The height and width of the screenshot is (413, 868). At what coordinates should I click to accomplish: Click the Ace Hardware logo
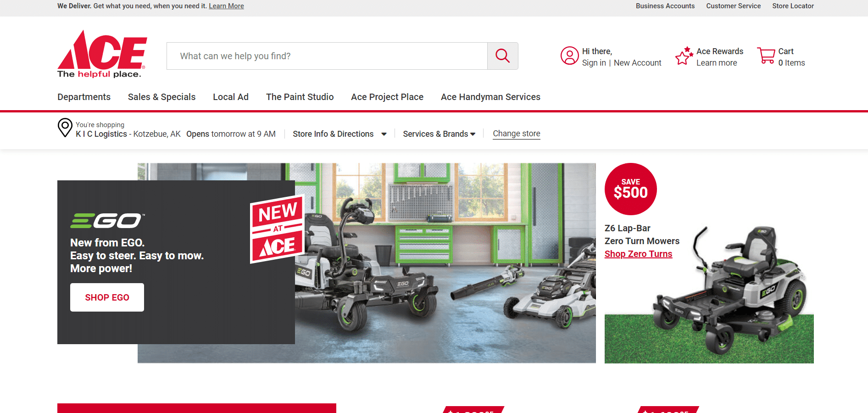[x=102, y=54]
